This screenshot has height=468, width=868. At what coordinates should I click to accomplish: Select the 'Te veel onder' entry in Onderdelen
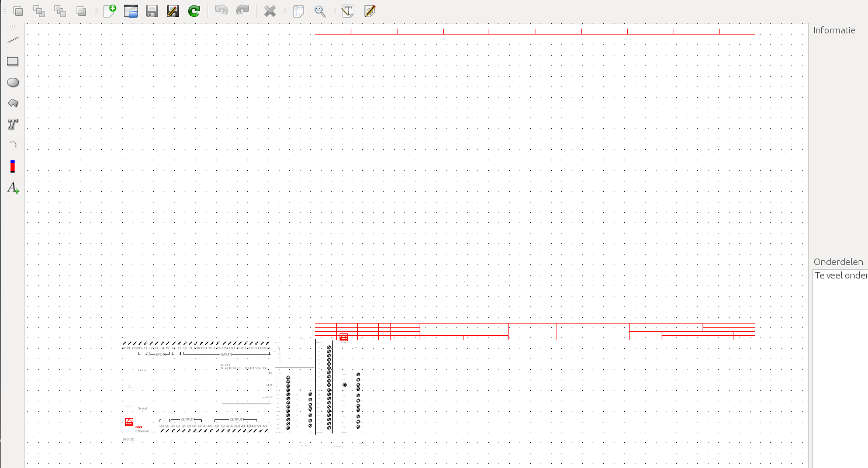(841, 276)
